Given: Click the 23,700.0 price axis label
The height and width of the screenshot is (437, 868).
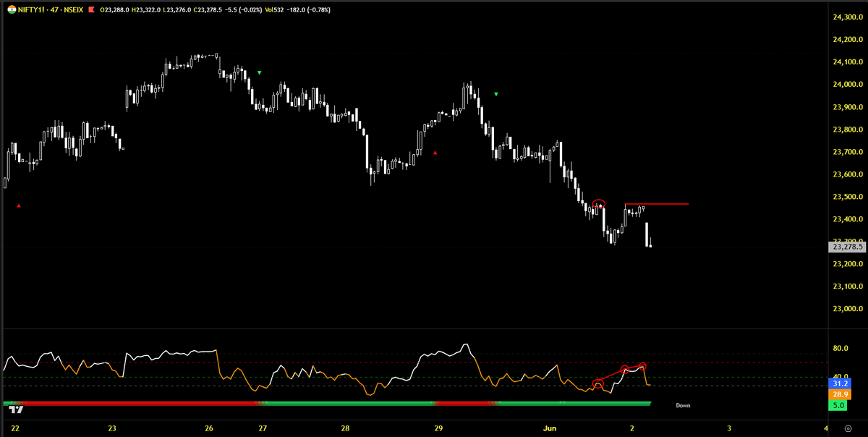Looking at the screenshot, I should tap(849, 152).
